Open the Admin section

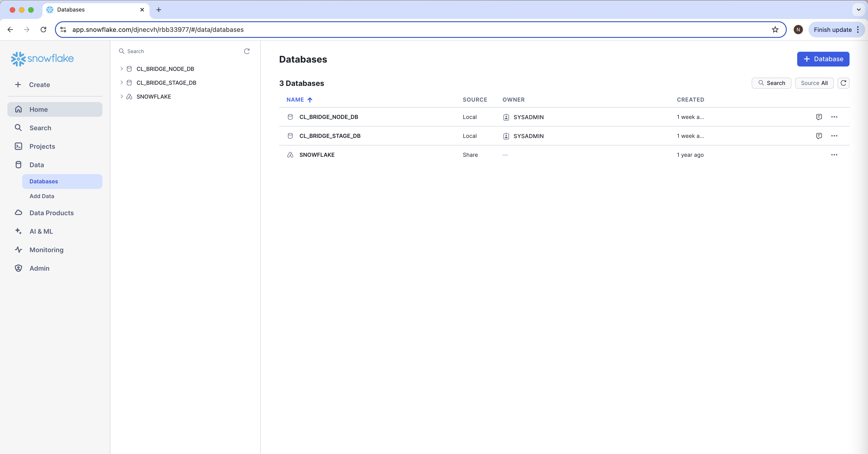pyautogui.click(x=39, y=269)
